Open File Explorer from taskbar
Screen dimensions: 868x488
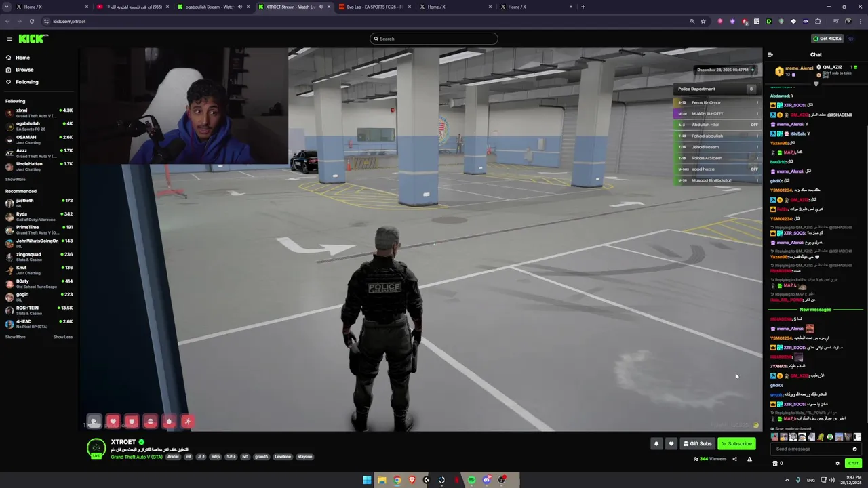[x=382, y=480]
